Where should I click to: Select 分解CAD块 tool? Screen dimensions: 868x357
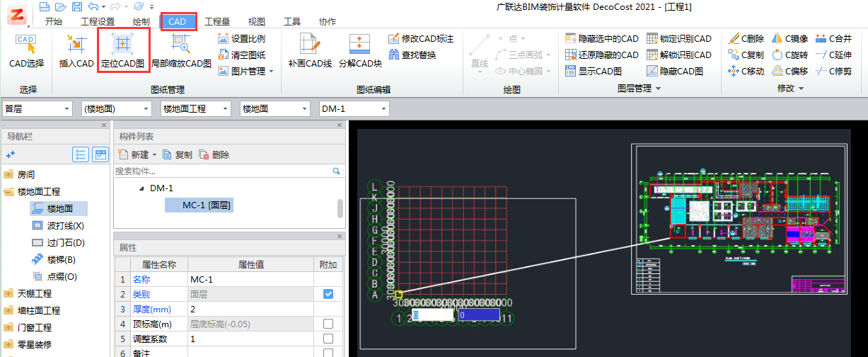[360, 51]
